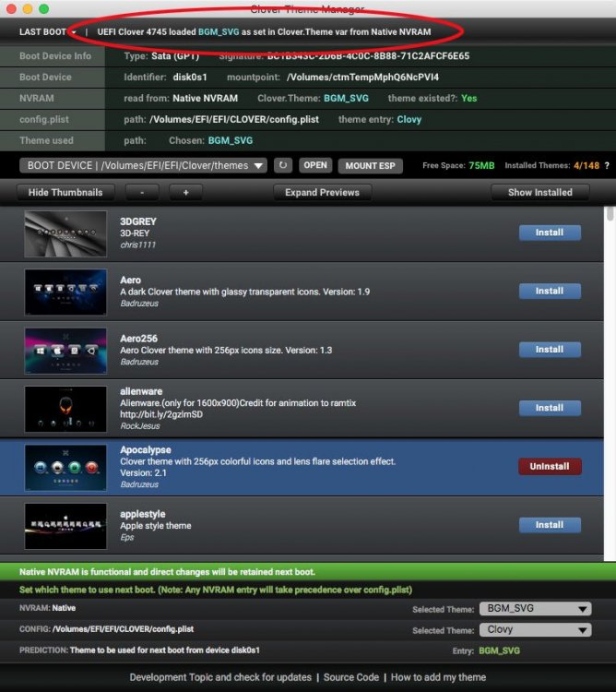Open the BOOT DEVICE themes path dropdown
Image resolution: width=616 pixels, height=692 pixels.
click(x=143, y=165)
